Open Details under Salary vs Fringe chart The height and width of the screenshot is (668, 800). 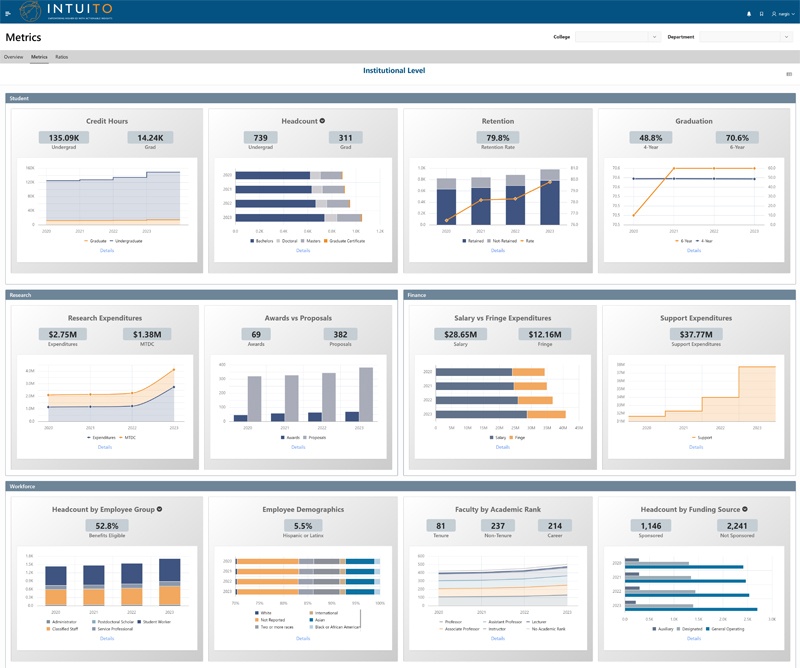point(503,447)
